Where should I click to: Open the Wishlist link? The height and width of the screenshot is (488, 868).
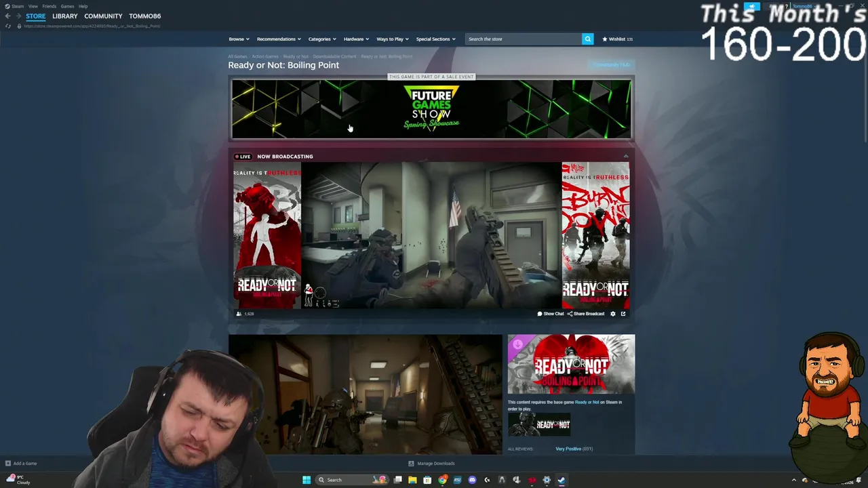(x=618, y=39)
